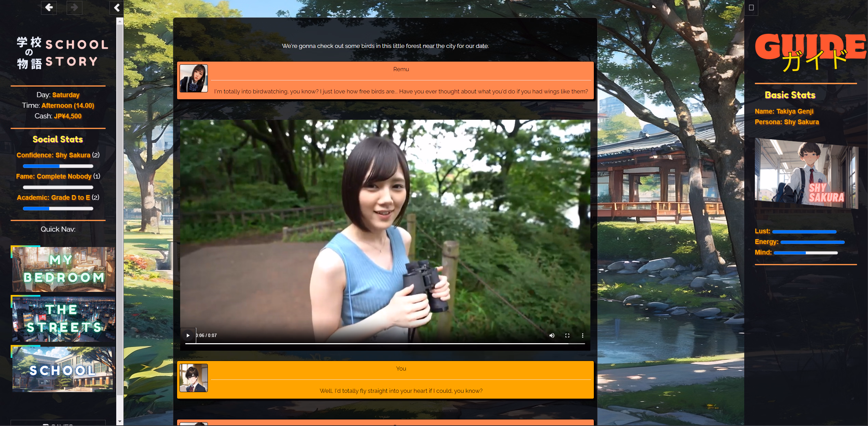Mute the video audio
This screenshot has width=868, height=426.
(551, 335)
